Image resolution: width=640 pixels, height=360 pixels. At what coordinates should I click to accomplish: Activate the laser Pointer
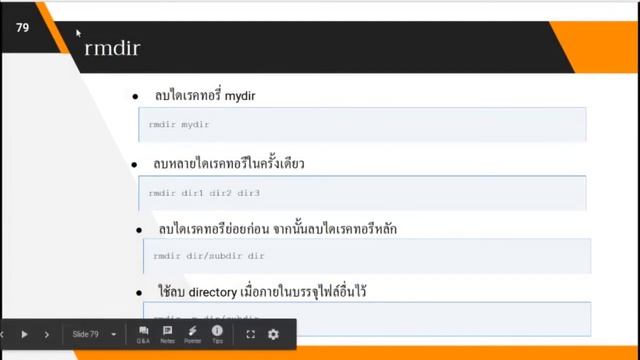[x=192, y=335]
